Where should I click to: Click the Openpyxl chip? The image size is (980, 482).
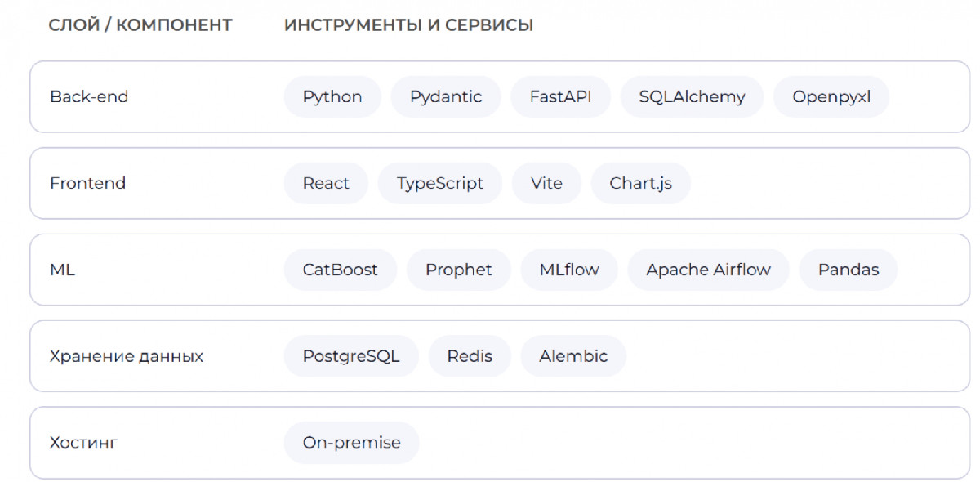(x=831, y=97)
